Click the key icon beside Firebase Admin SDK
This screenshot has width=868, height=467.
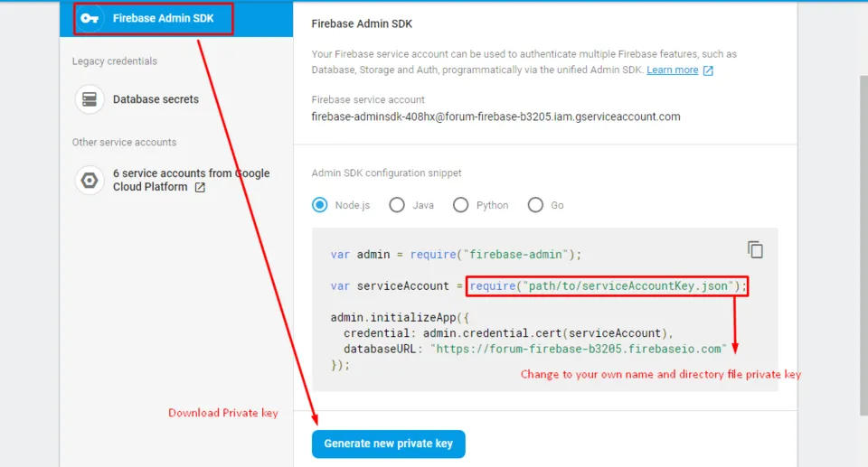click(x=90, y=18)
